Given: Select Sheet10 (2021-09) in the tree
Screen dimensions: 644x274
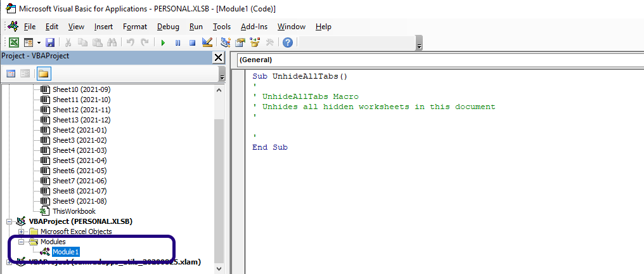Looking at the screenshot, I should 81,89.
